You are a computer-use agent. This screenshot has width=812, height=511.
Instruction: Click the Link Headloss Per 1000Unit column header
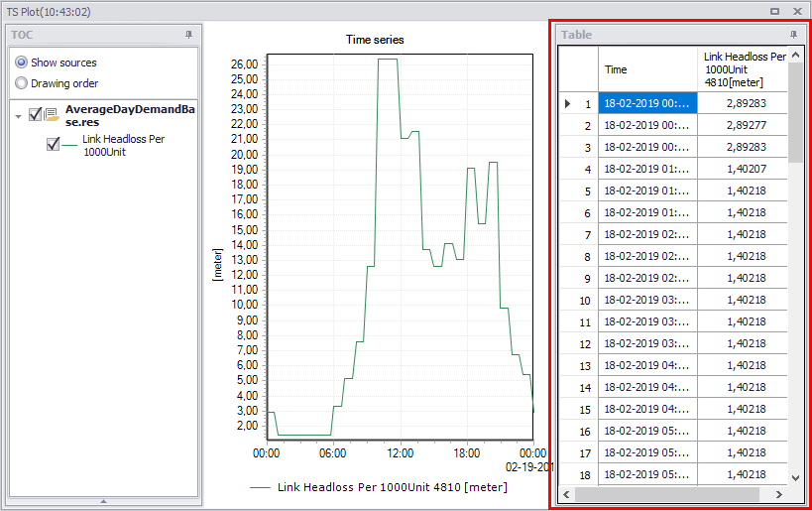coord(743,69)
